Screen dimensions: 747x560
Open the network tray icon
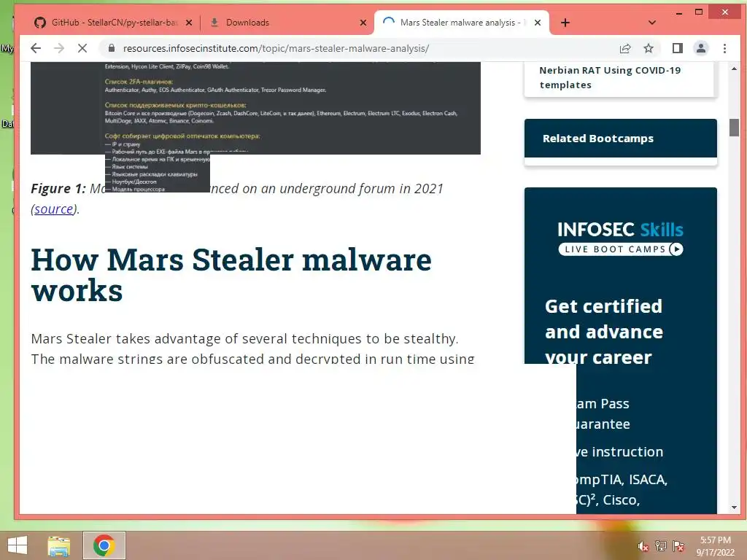[660, 546]
